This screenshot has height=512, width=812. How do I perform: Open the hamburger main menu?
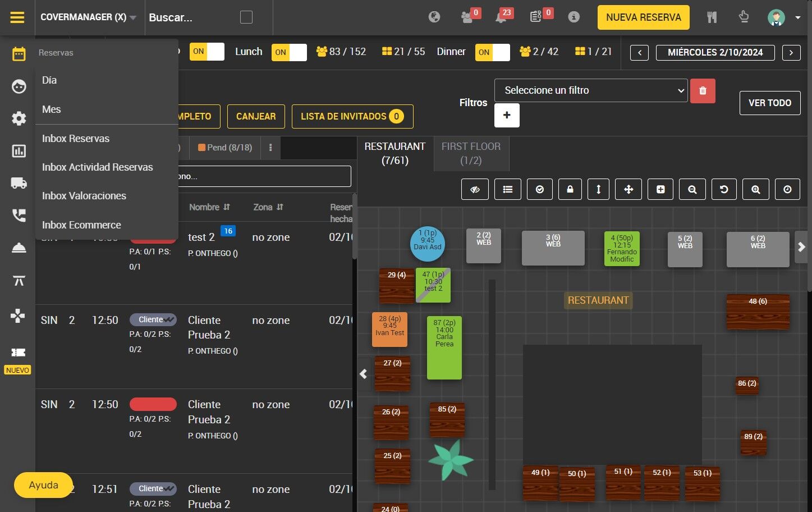(17, 17)
